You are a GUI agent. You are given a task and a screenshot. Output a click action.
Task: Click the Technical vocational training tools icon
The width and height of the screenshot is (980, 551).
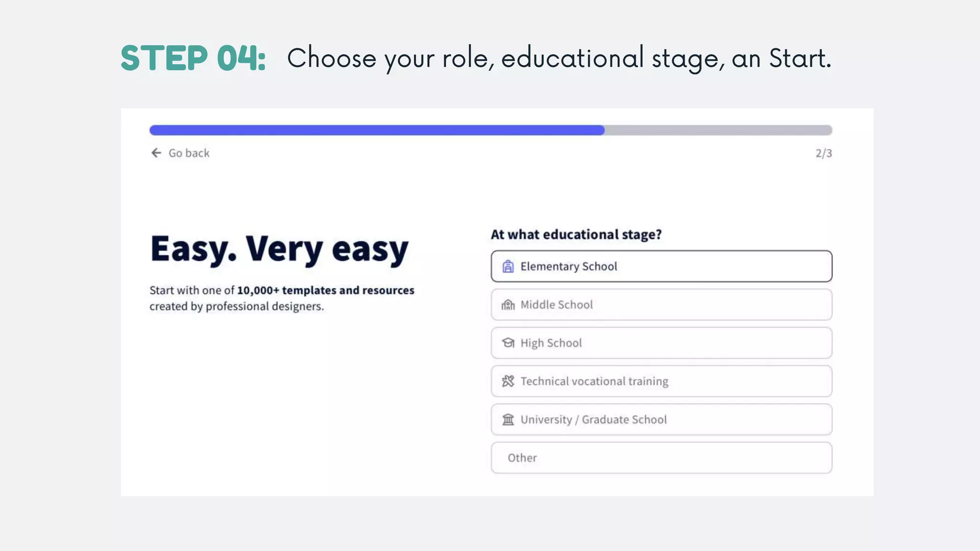click(x=508, y=381)
